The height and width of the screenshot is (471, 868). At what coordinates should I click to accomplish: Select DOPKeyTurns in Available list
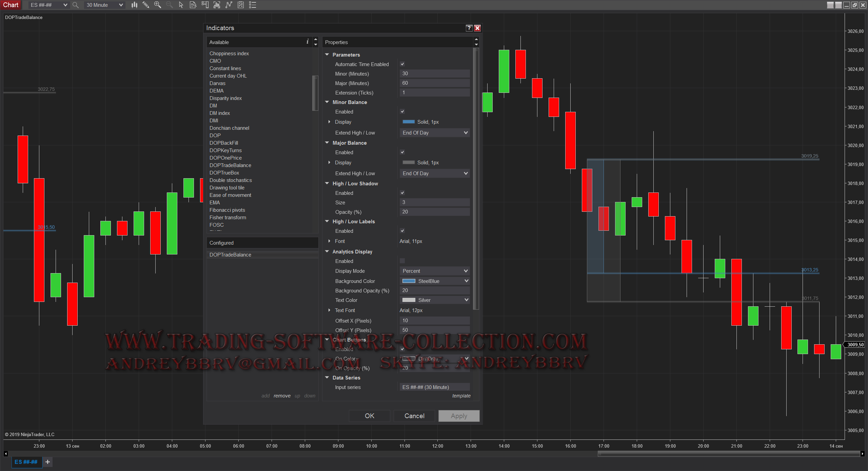pyautogui.click(x=225, y=150)
